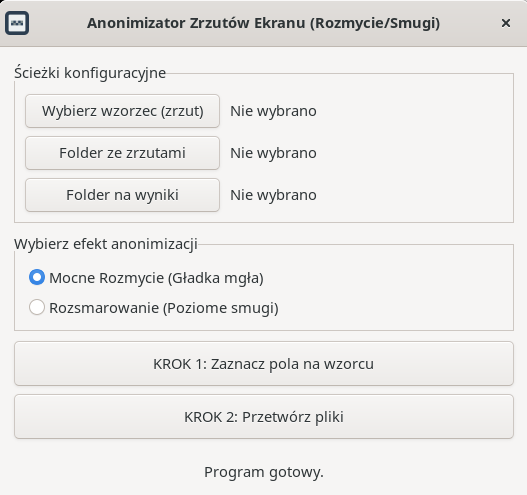Click the 'Mocne Rozmycie (Gładka mgła)' label text
527x495 pixels.
(x=156, y=278)
